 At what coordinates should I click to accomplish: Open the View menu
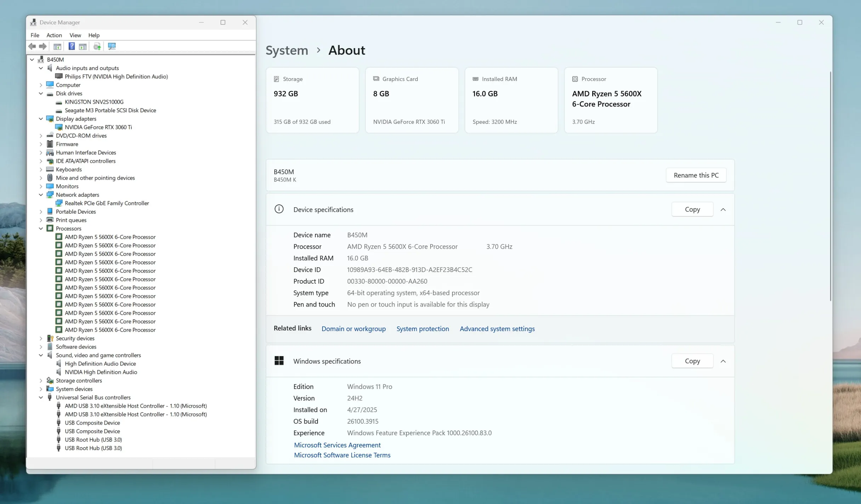pyautogui.click(x=75, y=35)
